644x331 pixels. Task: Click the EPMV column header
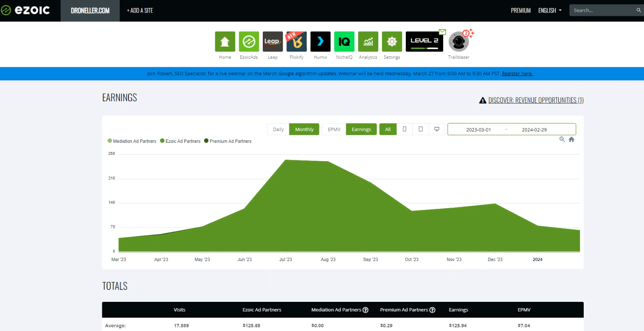(524, 310)
